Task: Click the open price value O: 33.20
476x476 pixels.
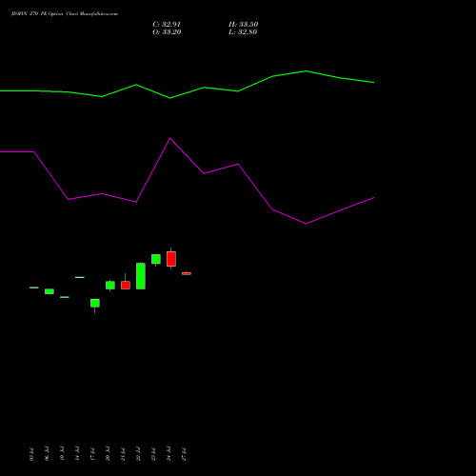Action: [167, 32]
